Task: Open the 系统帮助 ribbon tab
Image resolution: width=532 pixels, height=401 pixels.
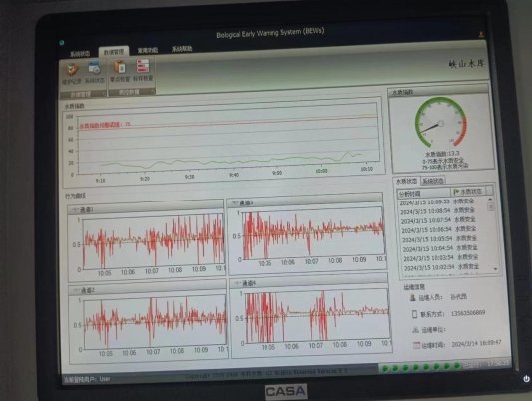Action: 182,49
